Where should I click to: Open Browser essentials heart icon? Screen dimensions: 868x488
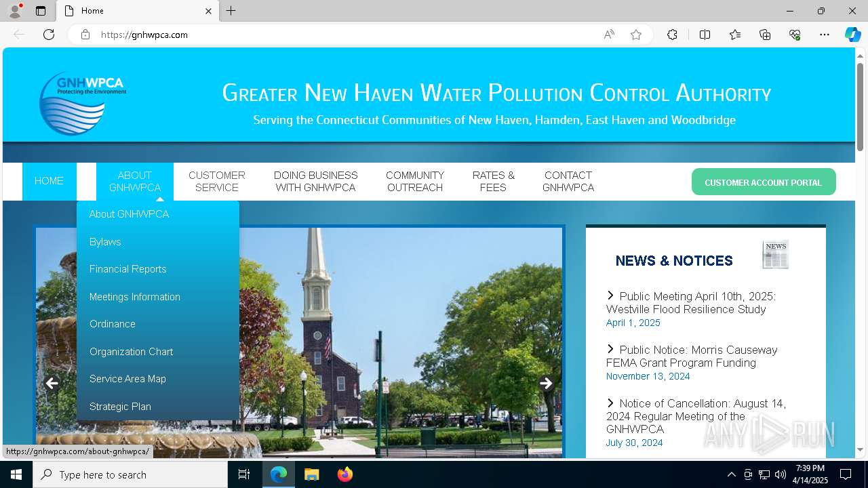[795, 35]
